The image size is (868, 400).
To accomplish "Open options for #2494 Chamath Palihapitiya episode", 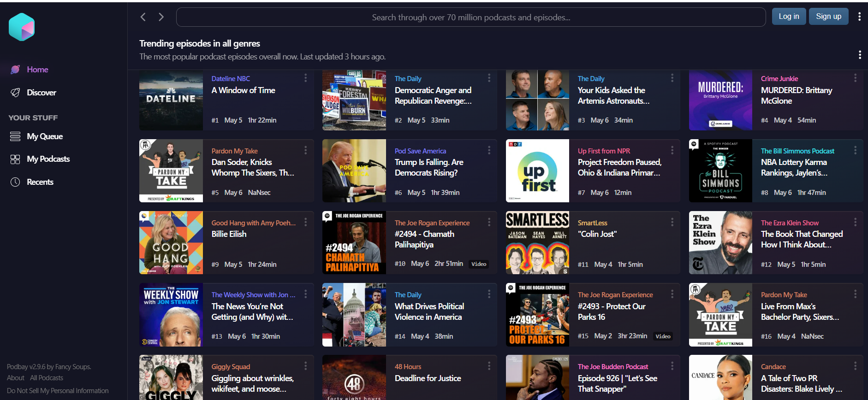I will pyautogui.click(x=489, y=222).
